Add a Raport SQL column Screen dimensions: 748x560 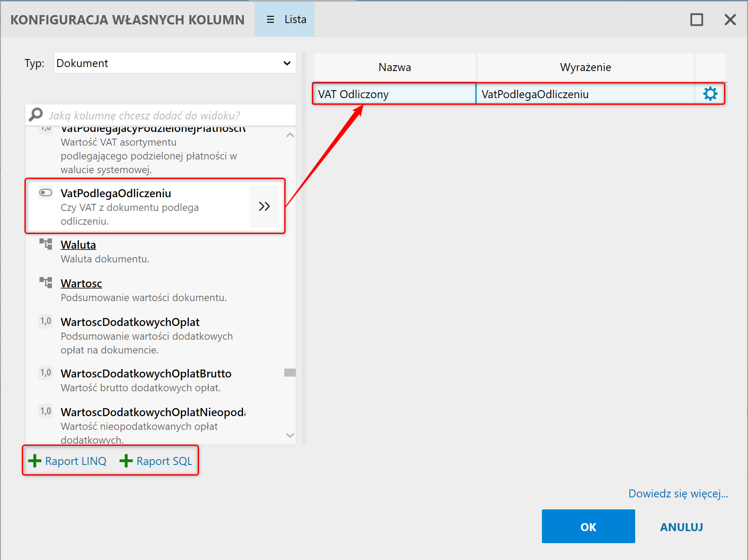[156, 461]
